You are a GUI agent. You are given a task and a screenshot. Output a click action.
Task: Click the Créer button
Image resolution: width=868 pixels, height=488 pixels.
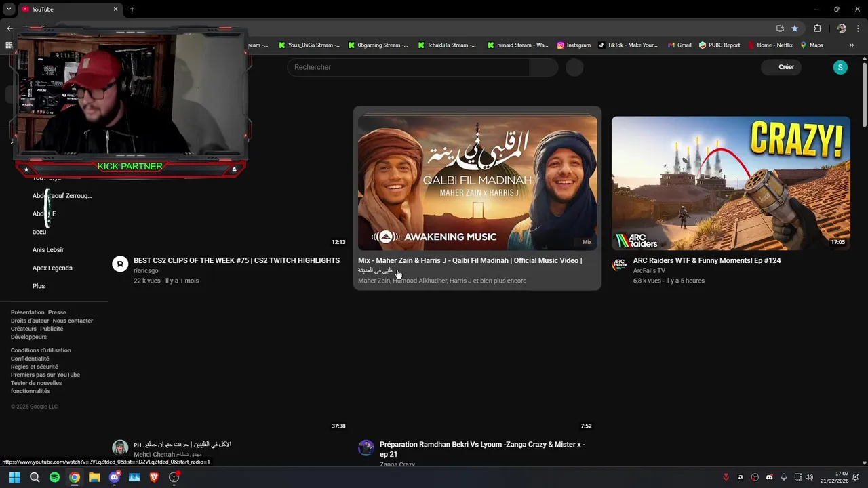click(781, 67)
